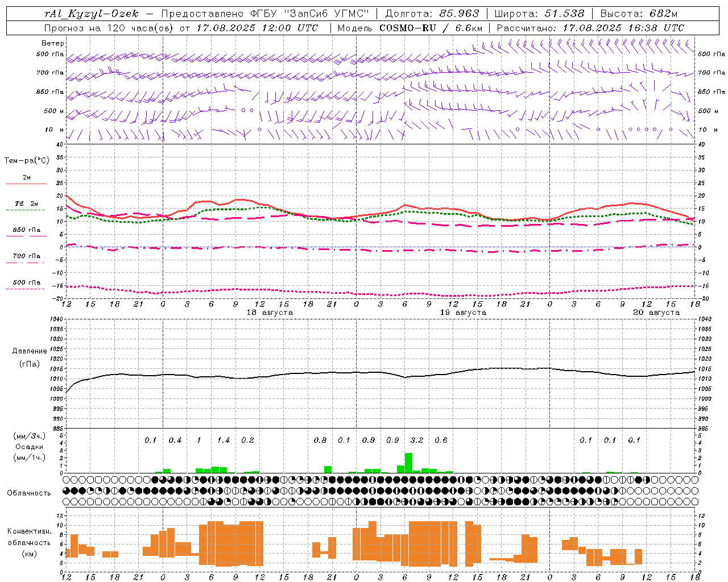Select the latitude value Широта: 51.538
Viewport: 728px width, 582px height.
[x=539, y=14]
